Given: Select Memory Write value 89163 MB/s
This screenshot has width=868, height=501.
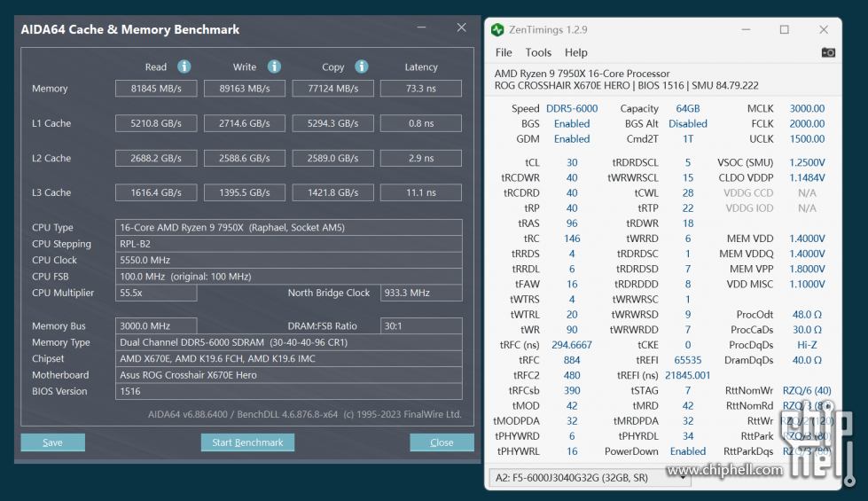Looking at the screenshot, I should tap(245, 89).
